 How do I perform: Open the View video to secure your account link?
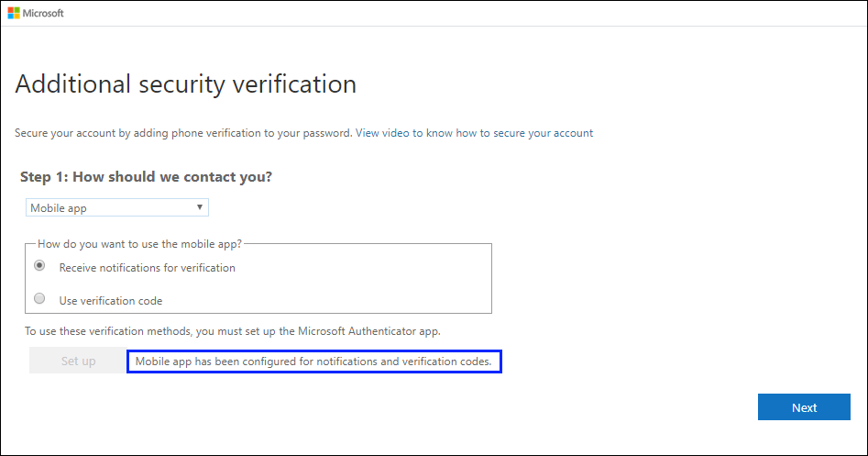pos(475,133)
